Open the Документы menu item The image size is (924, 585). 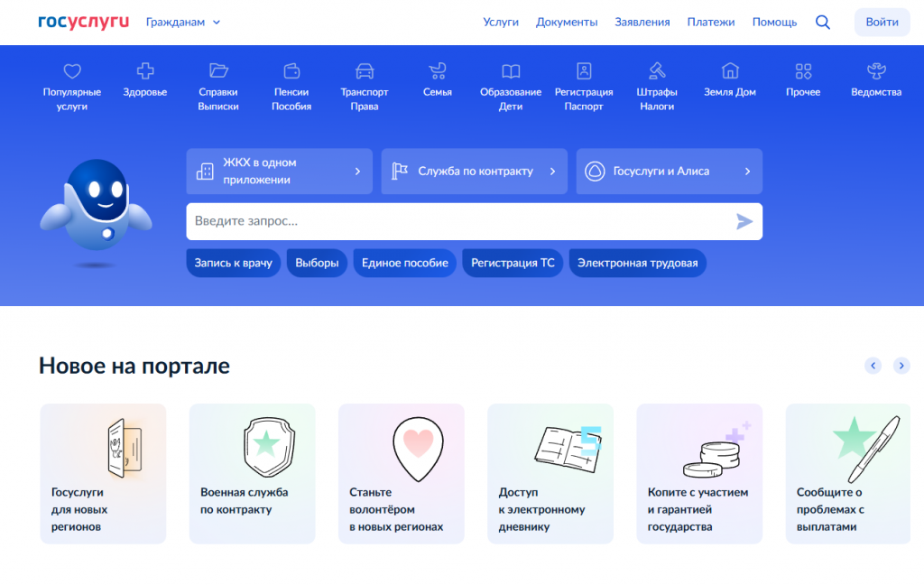(x=567, y=22)
